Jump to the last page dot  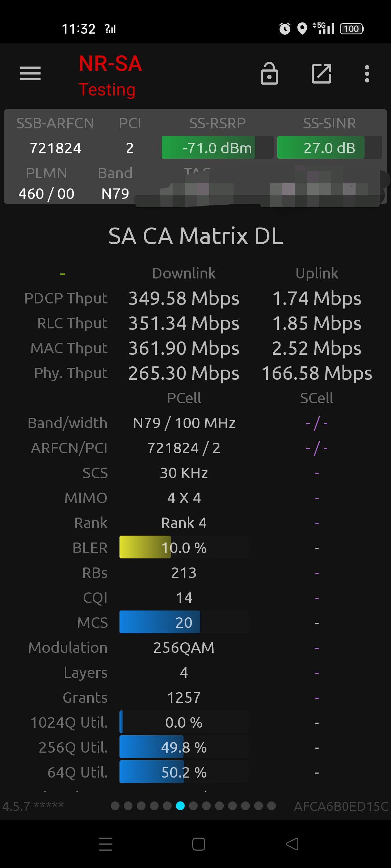click(272, 806)
